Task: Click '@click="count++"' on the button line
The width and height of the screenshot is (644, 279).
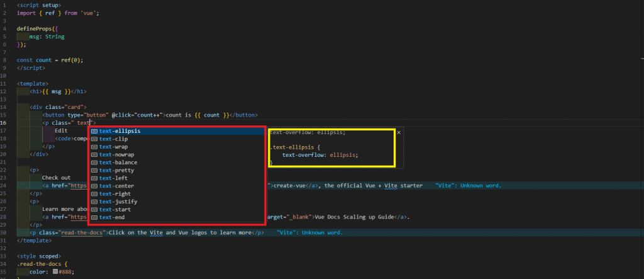Action: (x=138, y=115)
